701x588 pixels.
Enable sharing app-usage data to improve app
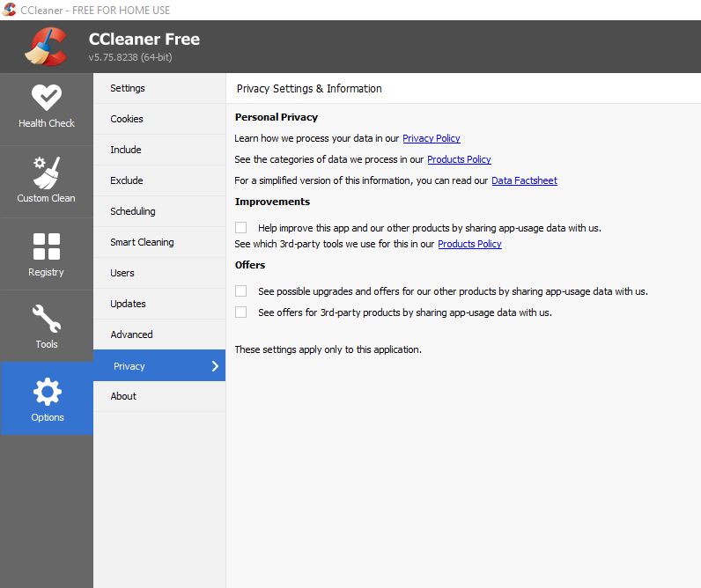coord(241,227)
